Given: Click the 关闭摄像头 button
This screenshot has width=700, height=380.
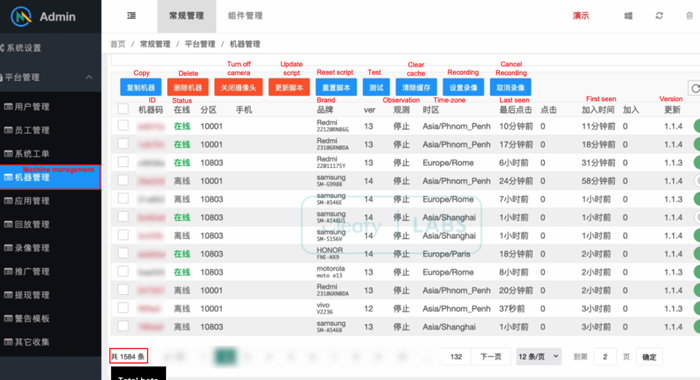Looking at the screenshot, I should point(238,88).
